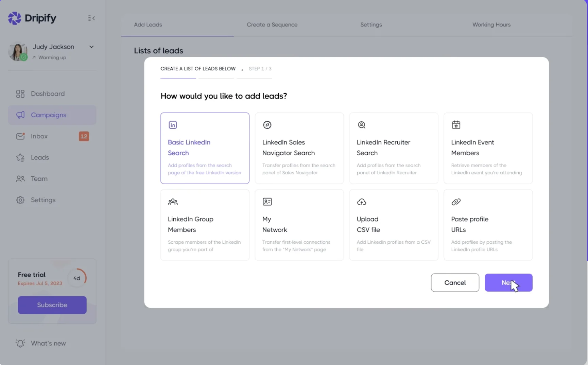Open the Team menu item

(x=52, y=179)
